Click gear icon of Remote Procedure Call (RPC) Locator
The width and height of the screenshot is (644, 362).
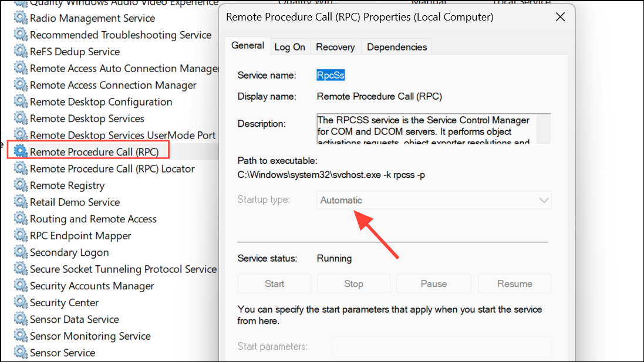[20, 168]
